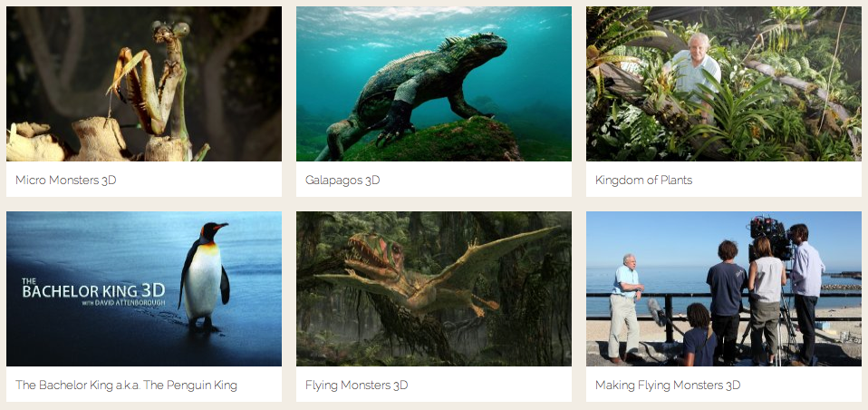
Task: Click the flying pterosaur forest thumbnail
Action: [x=434, y=288]
